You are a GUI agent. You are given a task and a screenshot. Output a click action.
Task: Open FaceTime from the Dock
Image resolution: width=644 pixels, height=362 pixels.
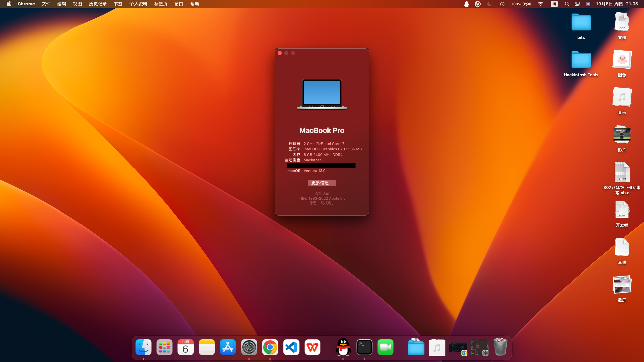tap(385, 347)
